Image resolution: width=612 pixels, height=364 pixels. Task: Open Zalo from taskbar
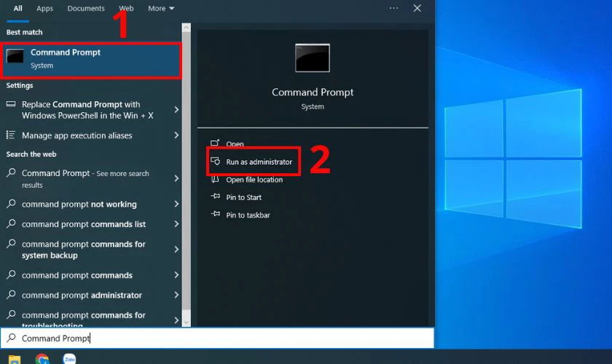tap(69, 358)
